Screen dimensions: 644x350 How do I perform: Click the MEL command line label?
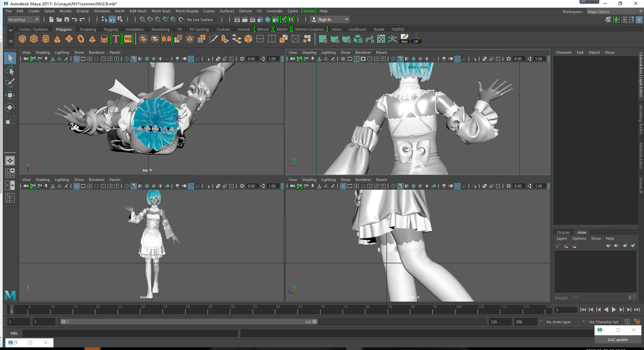[14, 333]
